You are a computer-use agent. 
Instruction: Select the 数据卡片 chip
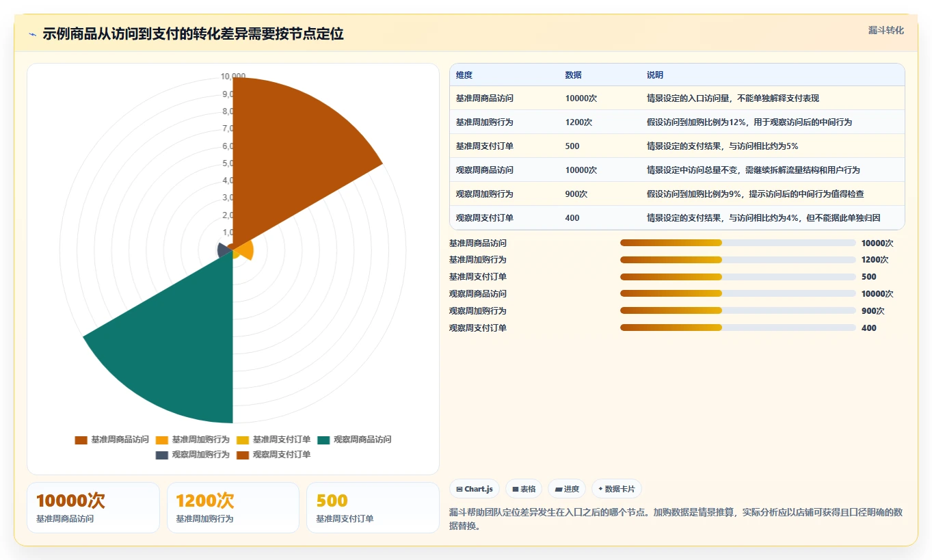pyautogui.click(x=616, y=489)
